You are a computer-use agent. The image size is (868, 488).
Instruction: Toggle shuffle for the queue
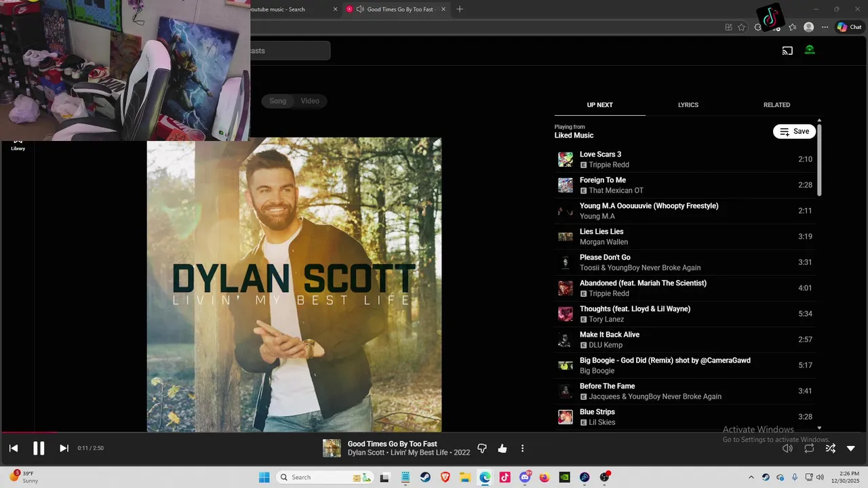830,448
